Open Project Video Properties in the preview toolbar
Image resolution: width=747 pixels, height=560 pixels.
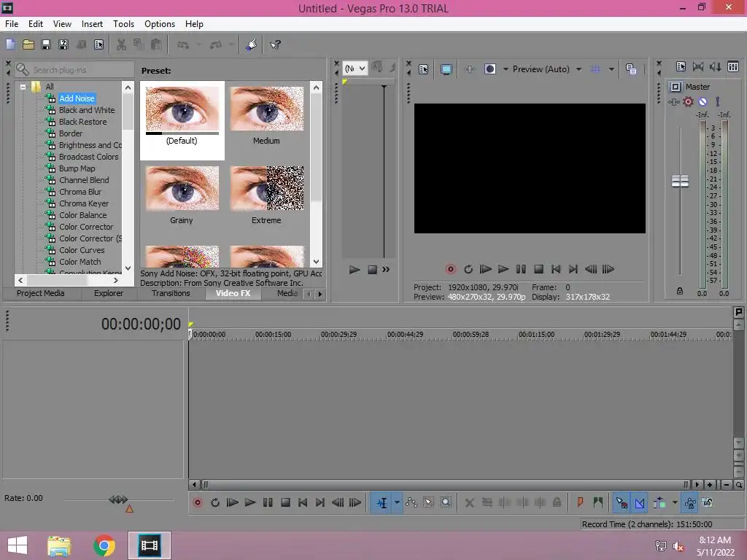point(424,69)
